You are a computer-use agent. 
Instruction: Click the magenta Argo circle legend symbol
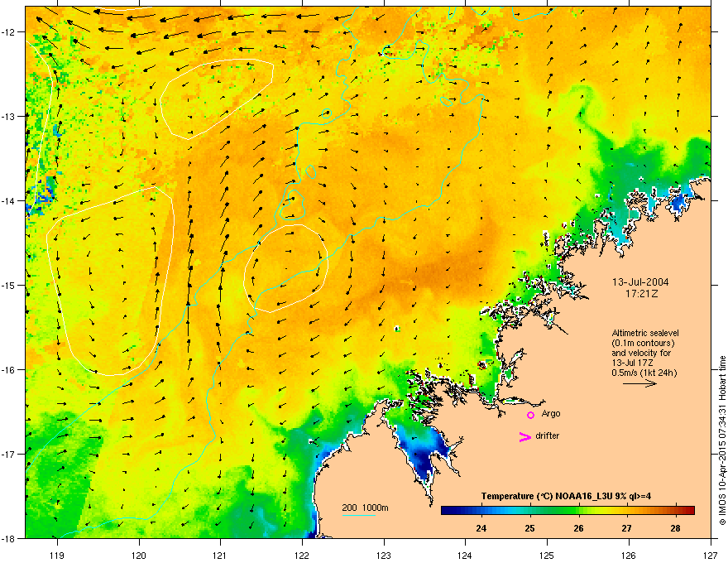click(x=530, y=415)
